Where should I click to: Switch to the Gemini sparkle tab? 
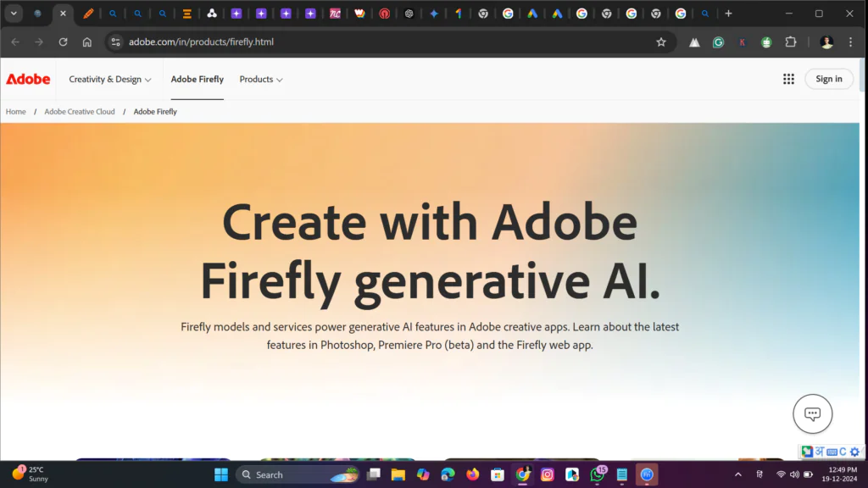coord(434,14)
